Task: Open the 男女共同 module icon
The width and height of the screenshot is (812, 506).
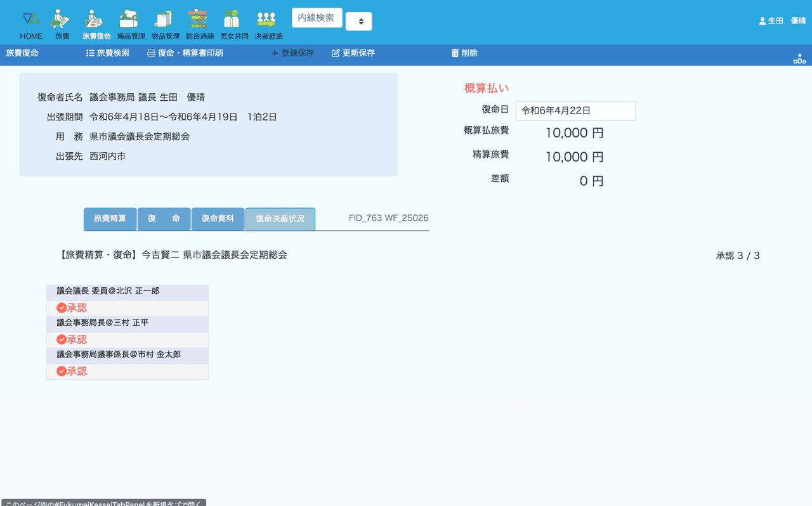Action: pos(234,25)
